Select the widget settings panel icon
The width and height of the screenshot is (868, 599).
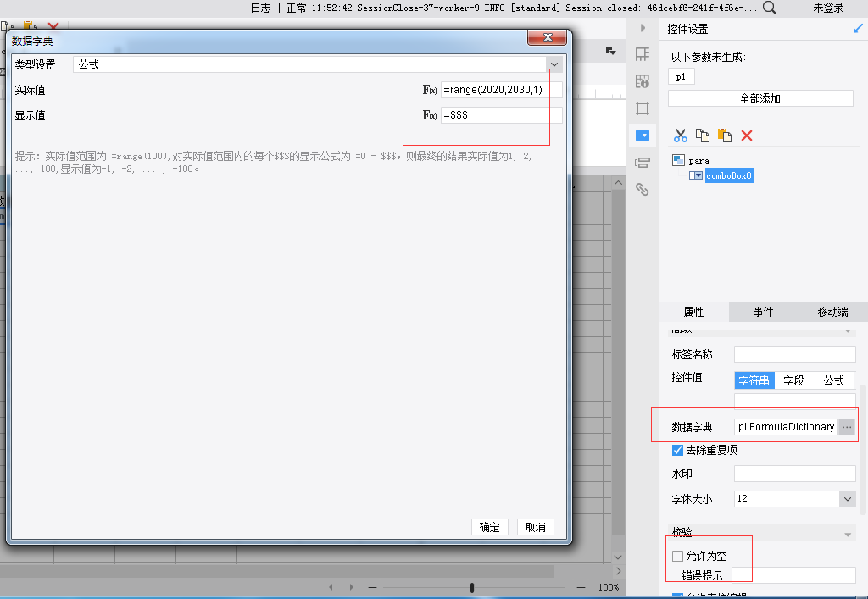pos(643,136)
